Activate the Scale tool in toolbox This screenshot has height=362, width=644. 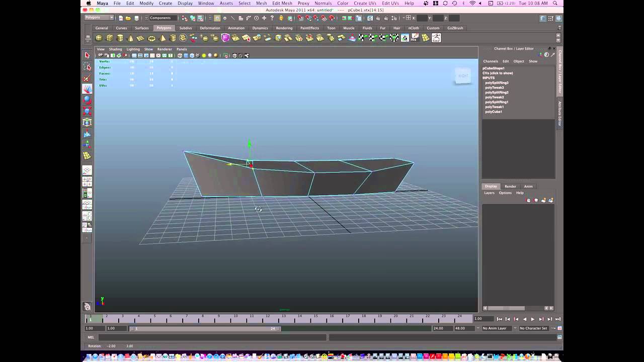pos(87,111)
